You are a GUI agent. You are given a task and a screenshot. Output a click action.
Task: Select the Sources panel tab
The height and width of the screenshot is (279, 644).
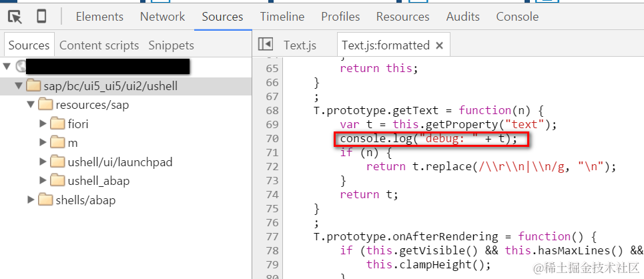(x=223, y=17)
